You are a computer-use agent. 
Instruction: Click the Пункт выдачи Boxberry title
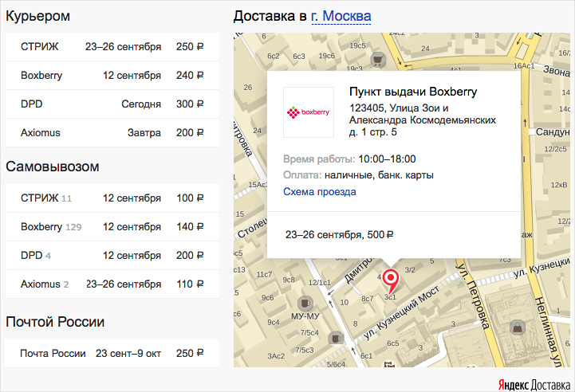[x=413, y=92]
